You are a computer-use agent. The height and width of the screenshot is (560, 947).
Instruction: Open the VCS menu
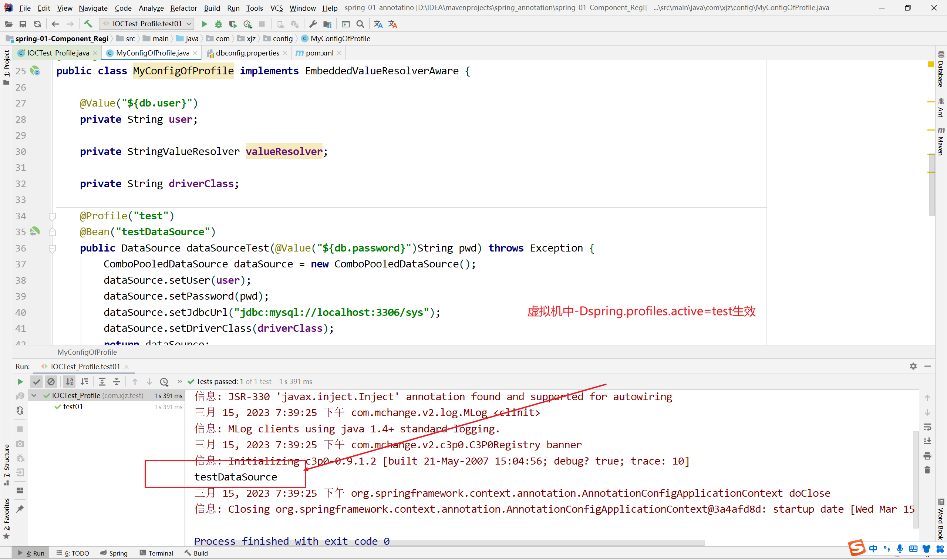(277, 8)
